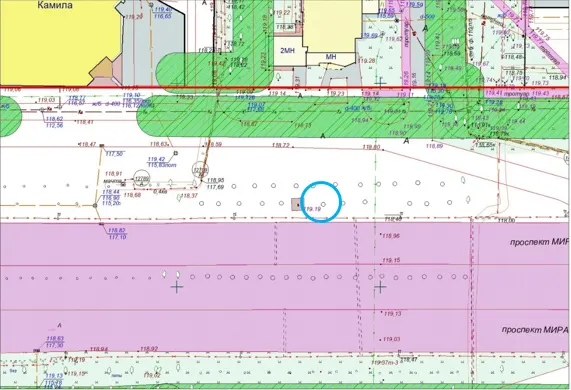This screenshot has height=390, width=571.
Task: Click the 118,68 elevation value
Action: coord(132,195)
